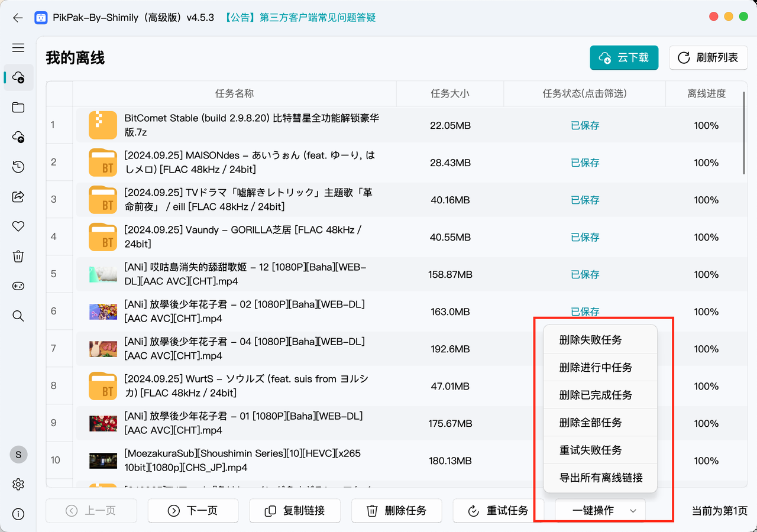Click the 云下载 button
Image resolution: width=757 pixels, height=532 pixels.
624,57
